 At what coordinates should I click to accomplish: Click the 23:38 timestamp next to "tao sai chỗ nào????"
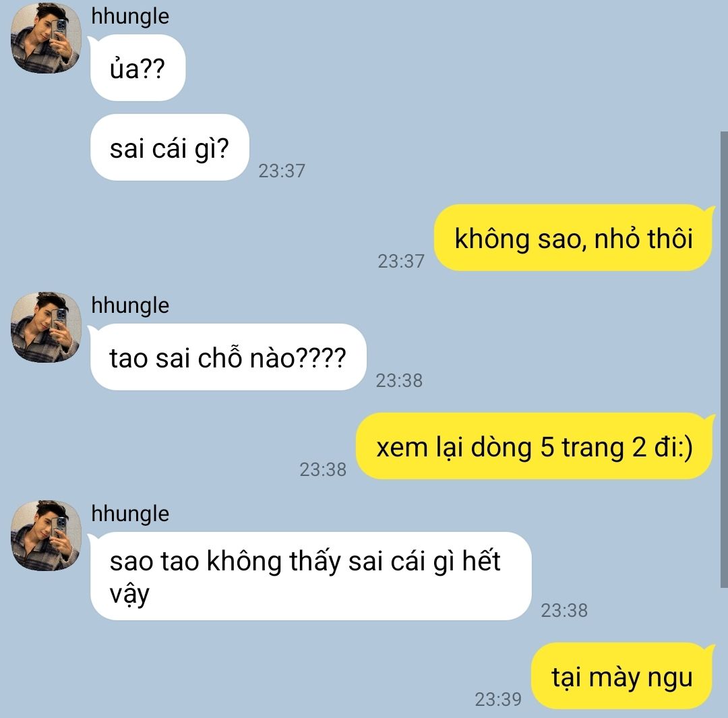(x=399, y=380)
